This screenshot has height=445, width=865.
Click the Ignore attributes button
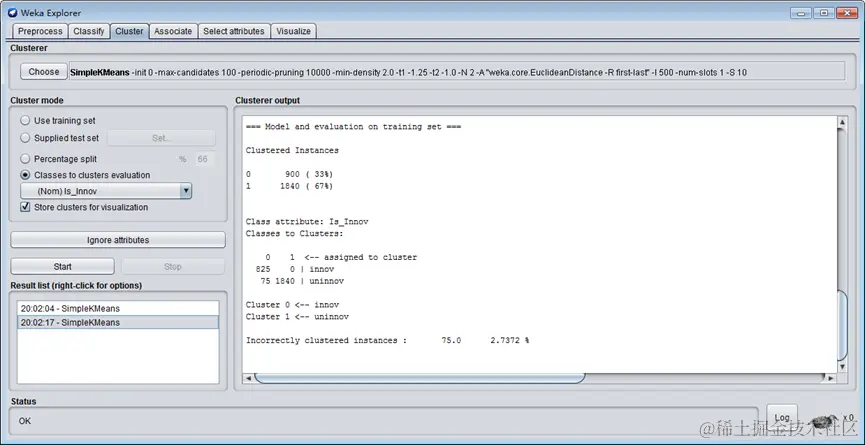click(x=118, y=240)
